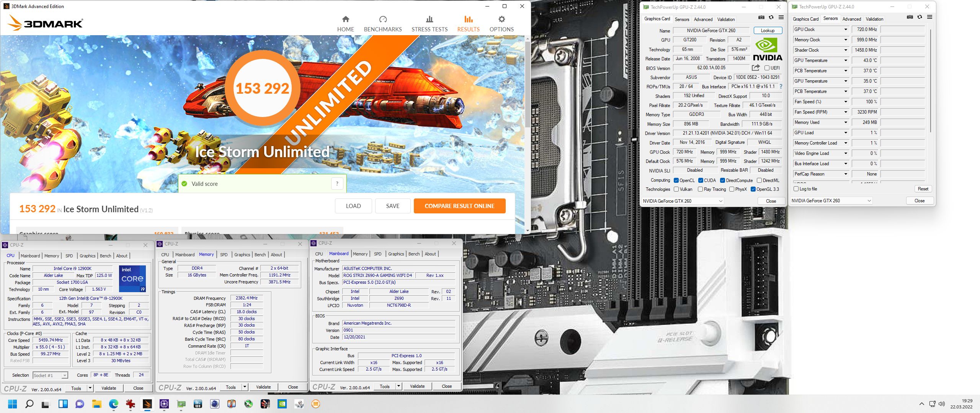Toggle the DirectCompute checkbox in GPU-Z
Image resolution: width=980 pixels, height=413 pixels.
coord(722,180)
